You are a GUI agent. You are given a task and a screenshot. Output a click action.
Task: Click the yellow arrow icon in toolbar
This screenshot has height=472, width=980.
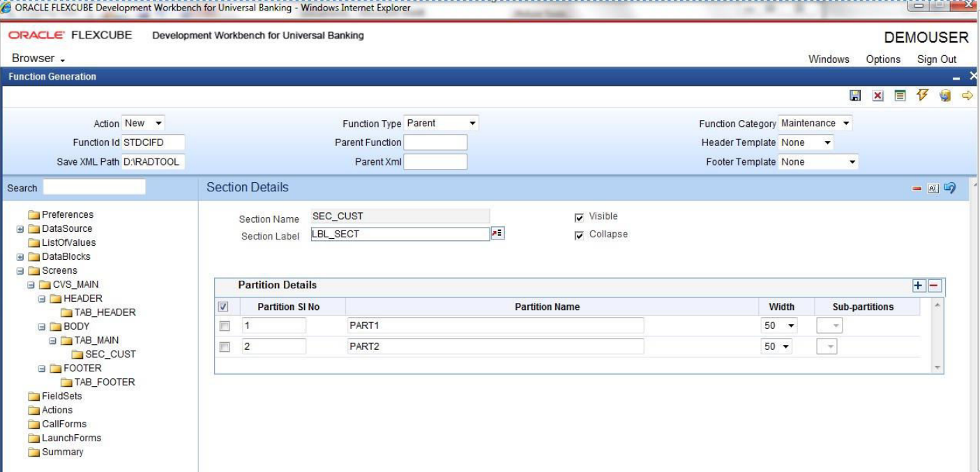click(x=967, y=96)
